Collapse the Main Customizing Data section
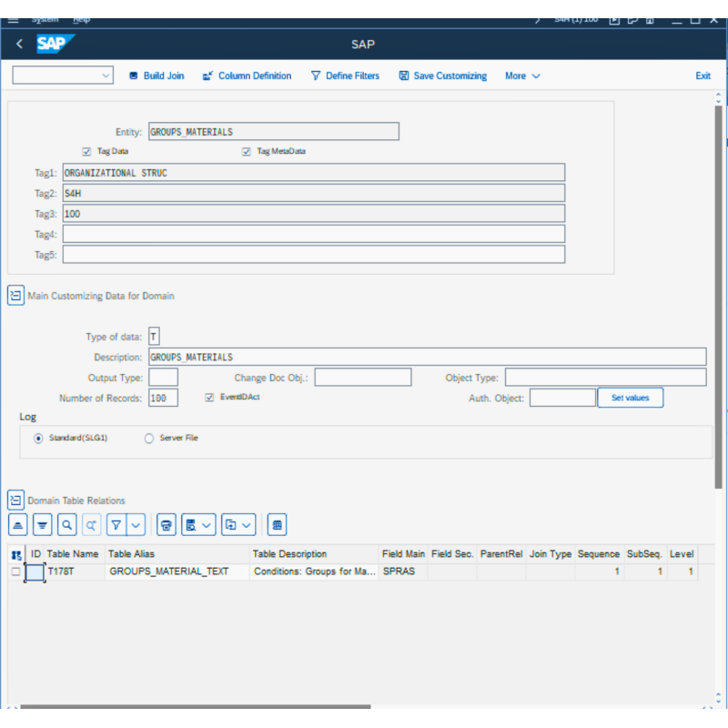728x728 pixels. pos(15,296)
